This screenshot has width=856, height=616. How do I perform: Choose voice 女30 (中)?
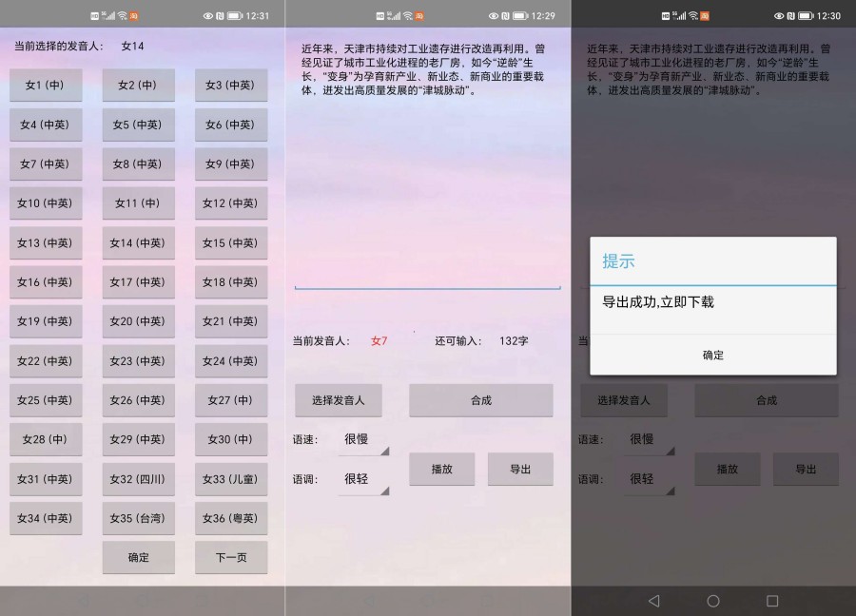[x=231, y=440]
